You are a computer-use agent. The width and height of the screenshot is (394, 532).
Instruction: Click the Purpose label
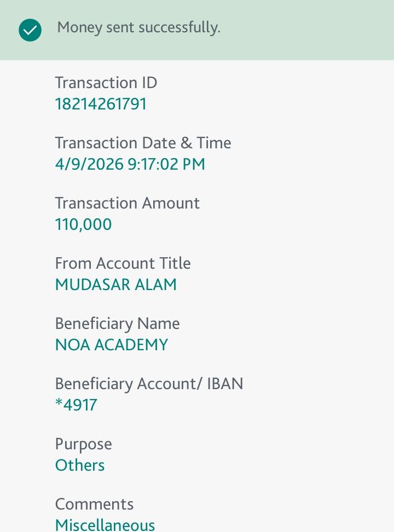tap(83, 444)
